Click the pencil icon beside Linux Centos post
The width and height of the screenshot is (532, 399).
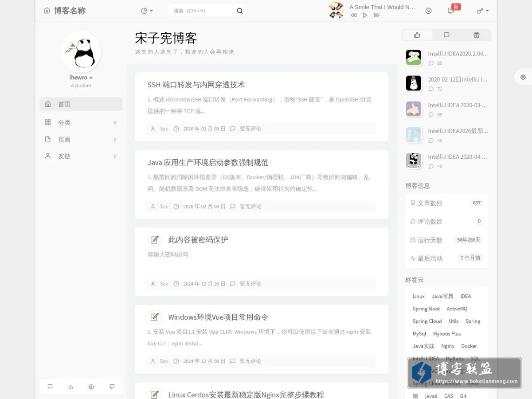click(x=155, y=394)
